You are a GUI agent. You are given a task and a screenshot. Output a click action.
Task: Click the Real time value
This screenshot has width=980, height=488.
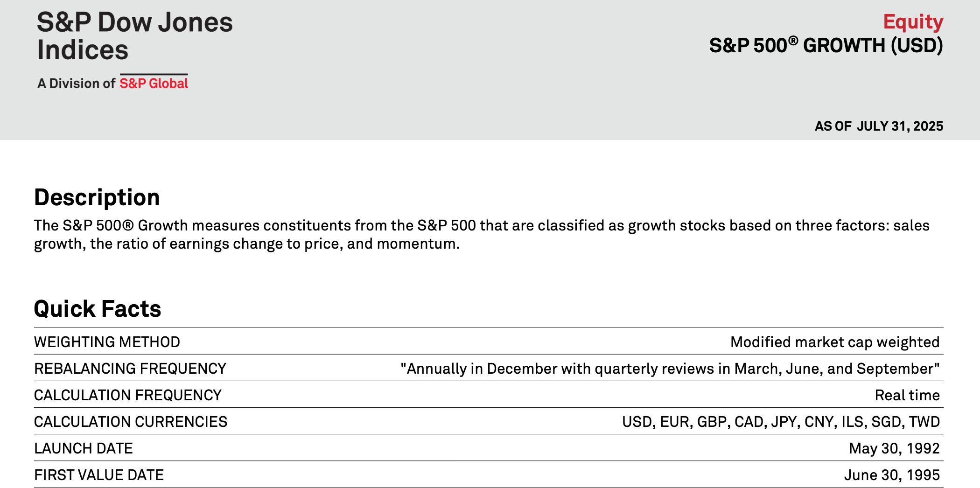point(907,395)
